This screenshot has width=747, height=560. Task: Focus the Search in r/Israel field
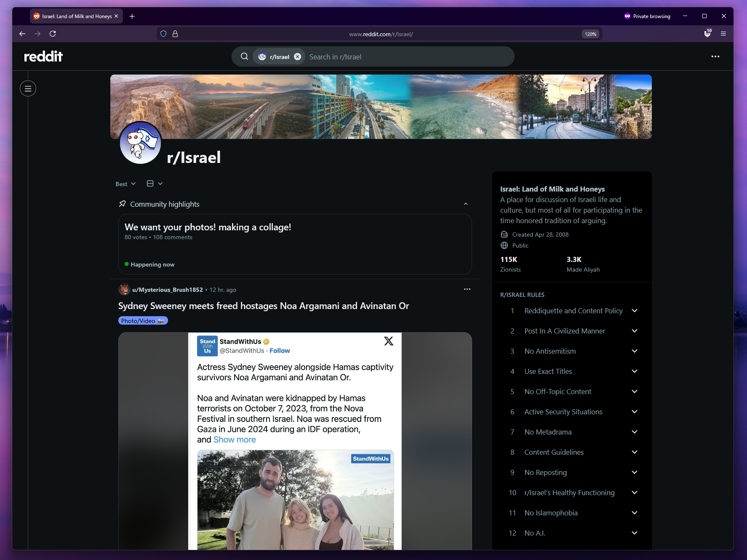click(408, 57)
